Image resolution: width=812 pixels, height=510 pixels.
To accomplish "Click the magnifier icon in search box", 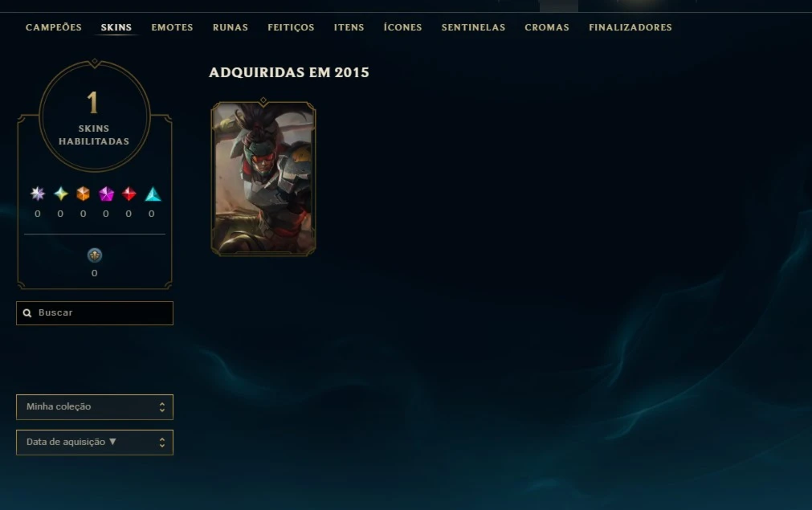I will (x=27, y=313).
